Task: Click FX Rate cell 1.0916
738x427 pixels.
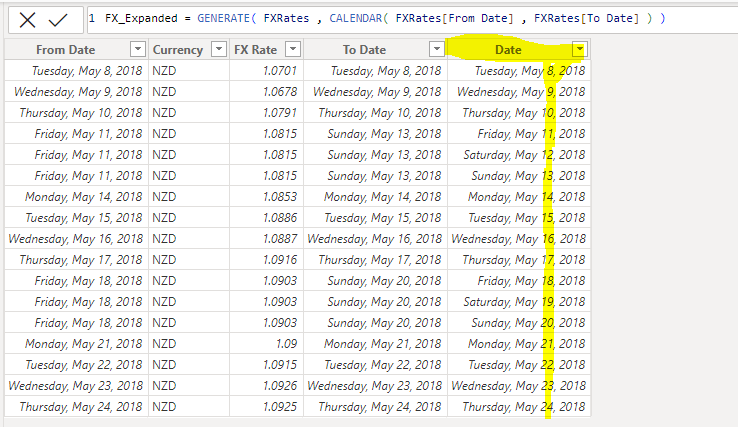Action: tap(266, 259)
